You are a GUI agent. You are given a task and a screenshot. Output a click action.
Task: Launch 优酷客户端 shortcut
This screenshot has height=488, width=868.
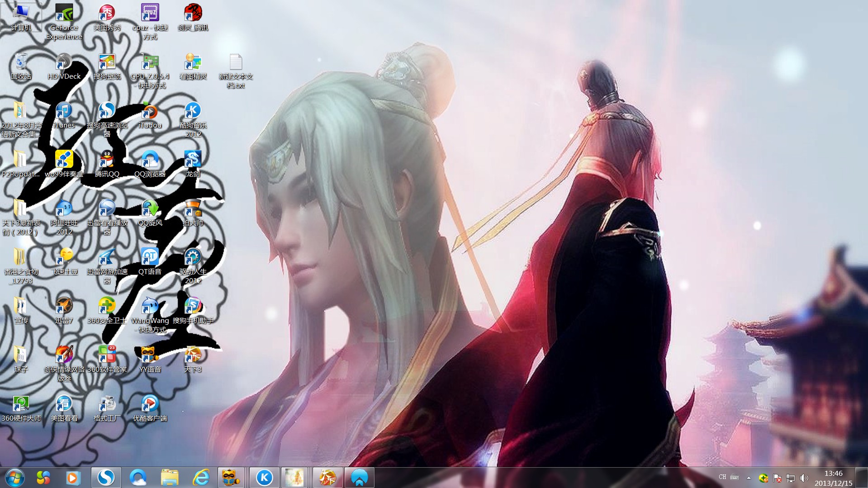(150, 408)
